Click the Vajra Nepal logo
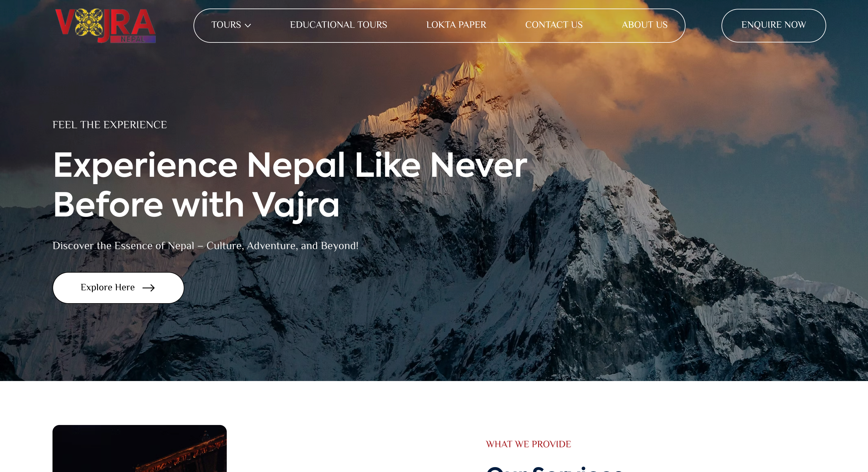 105,26
